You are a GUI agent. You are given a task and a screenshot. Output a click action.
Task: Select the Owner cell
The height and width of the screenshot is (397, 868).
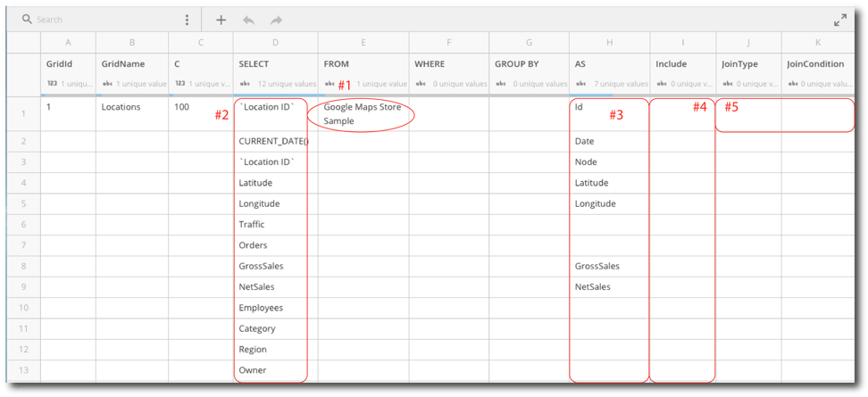point(276,370)
